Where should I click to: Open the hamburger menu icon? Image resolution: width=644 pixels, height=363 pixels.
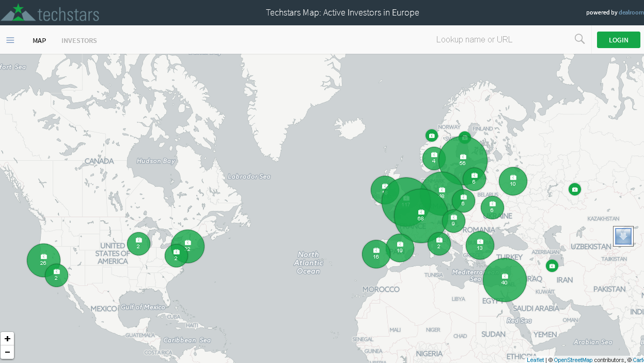pyautogui.click(x=10, y=40)
